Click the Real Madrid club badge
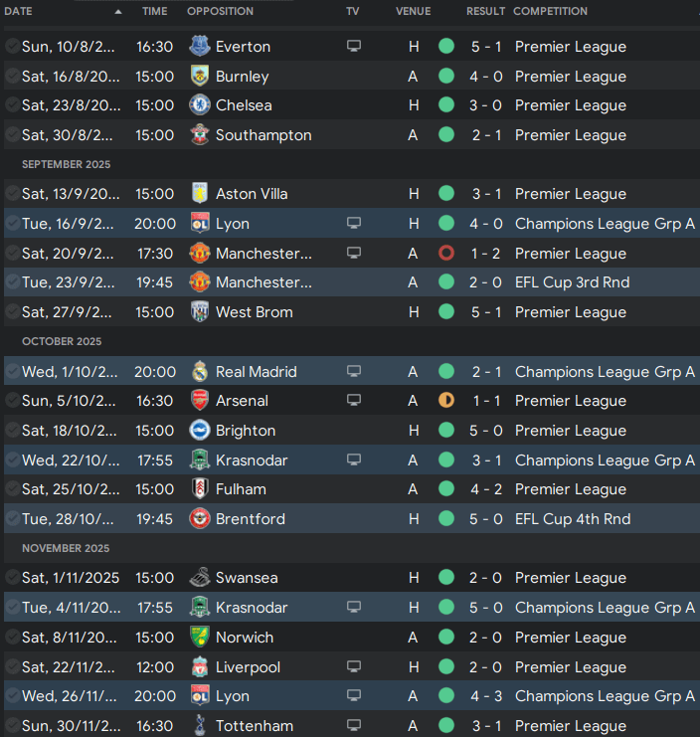This screenshot has height=737, width=700. pyautogui.click(x=200, y=371)
